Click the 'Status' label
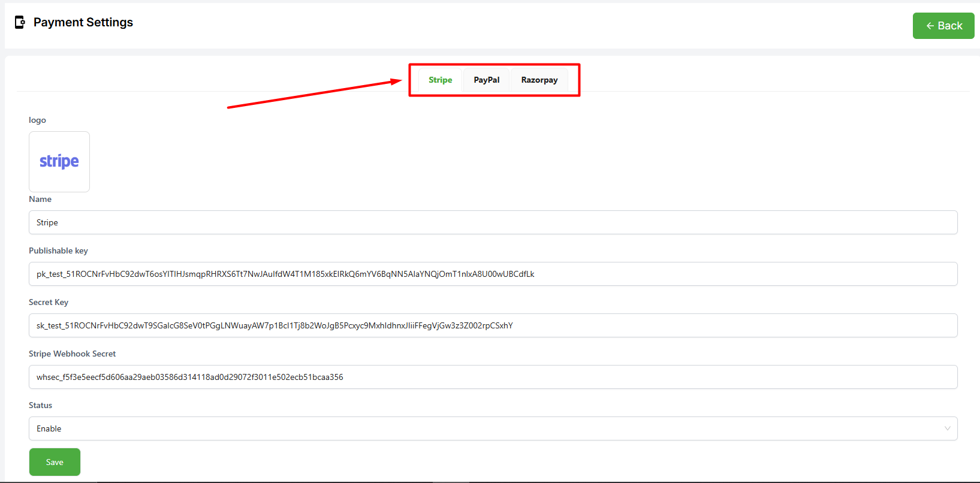The image size is (980, 483). [x=40, y=405]
